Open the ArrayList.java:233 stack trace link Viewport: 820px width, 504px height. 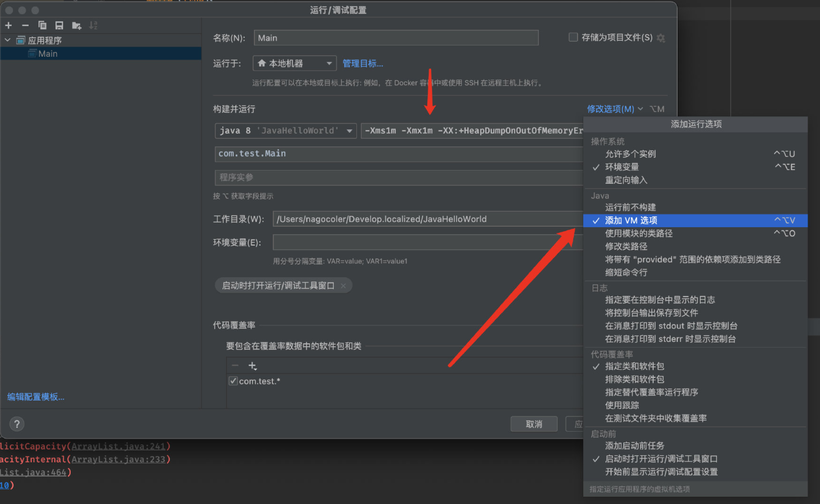[119, 459]
